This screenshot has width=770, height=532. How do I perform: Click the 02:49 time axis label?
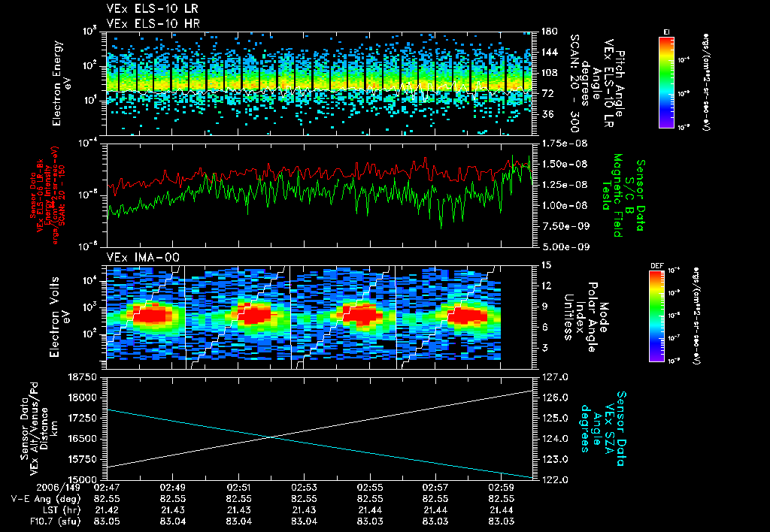[172, 488]
